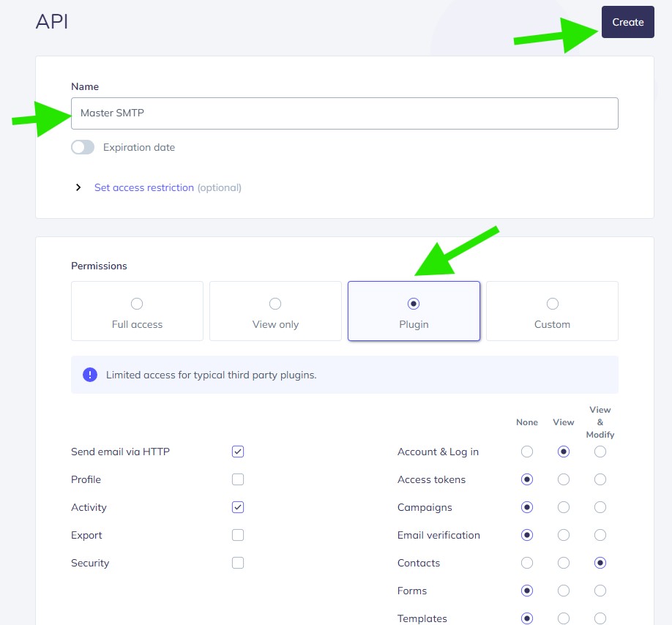Set Contacts permission to View
The width and height of the screenshot is (672, 625).
click(x=564, y=563)
